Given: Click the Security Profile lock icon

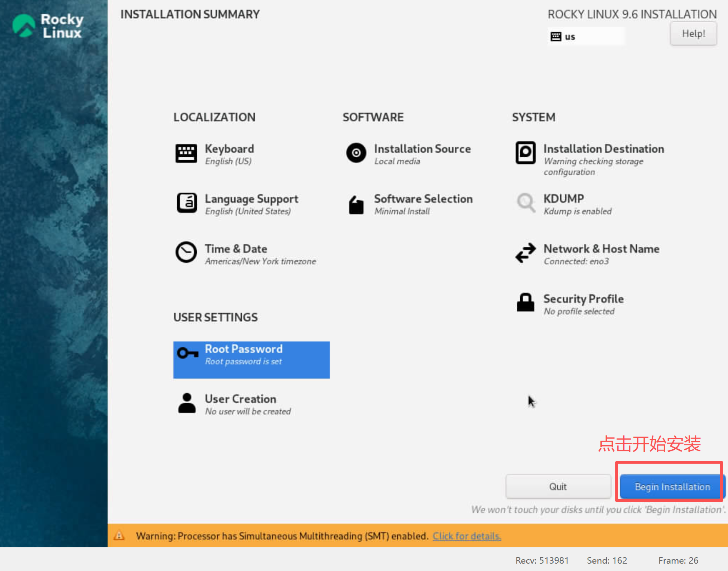Looking at the screenshot, I should pyautogui.click(x=525, y=303).
